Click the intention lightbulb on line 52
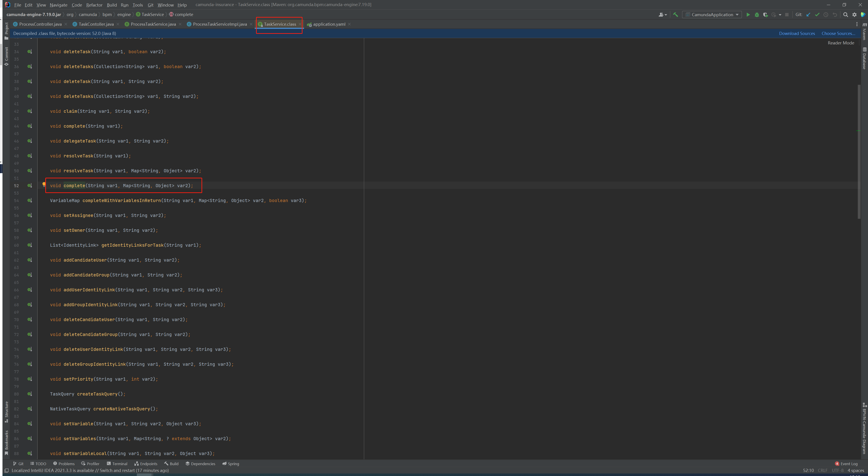Viewport: 868px width, 476px height. click(44, 184)
